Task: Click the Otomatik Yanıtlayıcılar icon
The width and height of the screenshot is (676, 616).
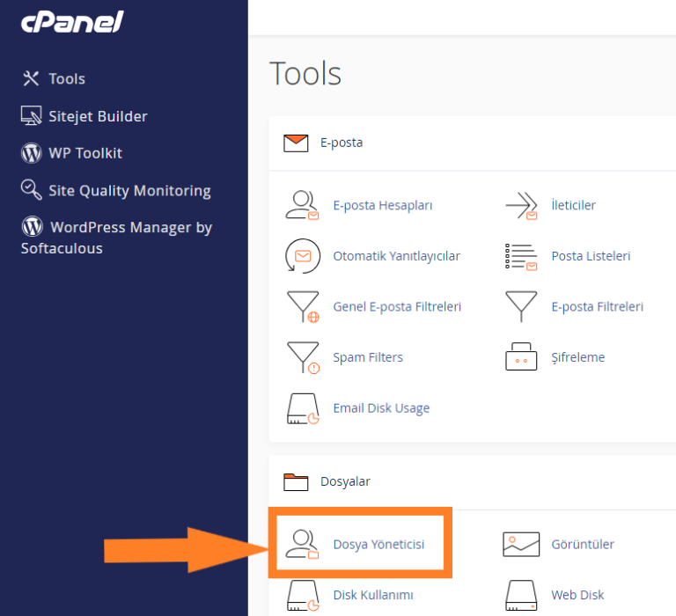Action: tap(302, 256)
